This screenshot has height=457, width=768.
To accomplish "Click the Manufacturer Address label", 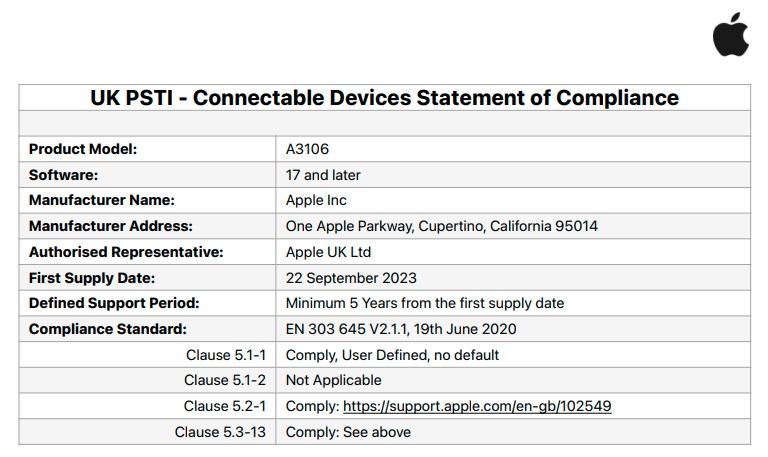I will point(110,226).
